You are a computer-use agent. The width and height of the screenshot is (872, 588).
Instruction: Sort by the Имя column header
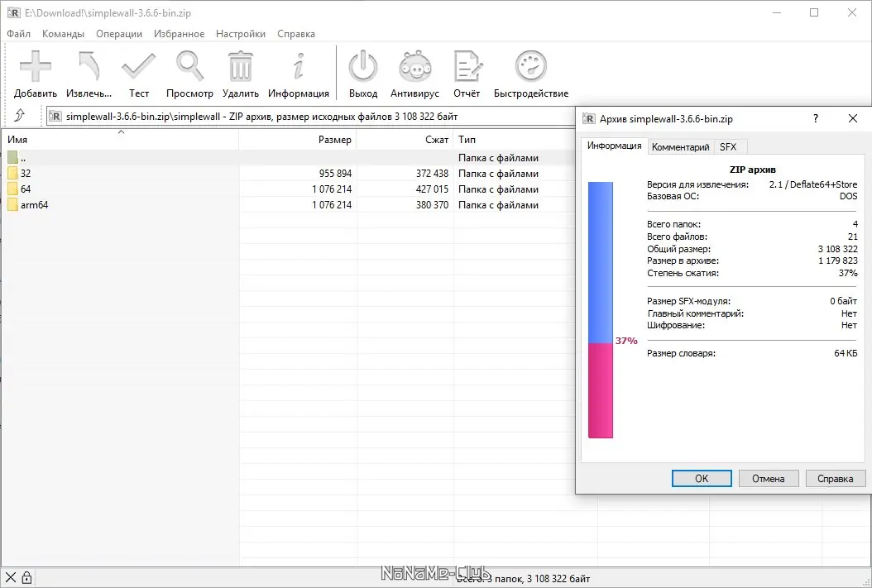(120, 140)
